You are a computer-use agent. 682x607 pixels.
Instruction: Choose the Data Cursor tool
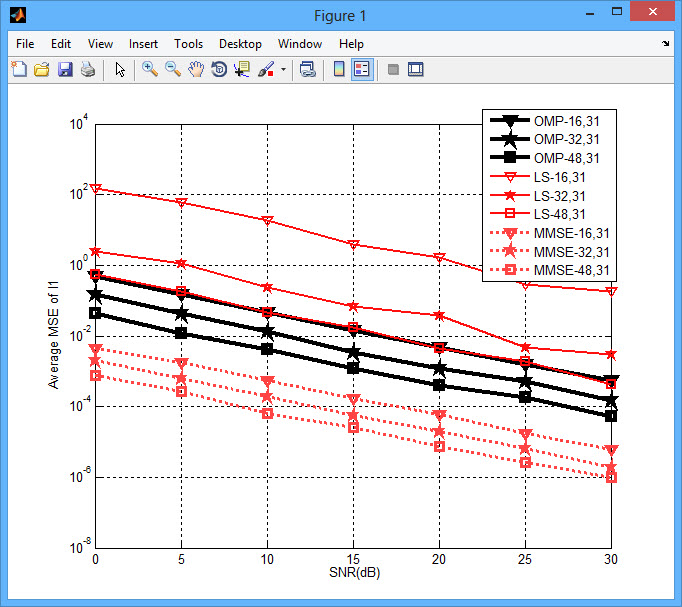point(242,69)
